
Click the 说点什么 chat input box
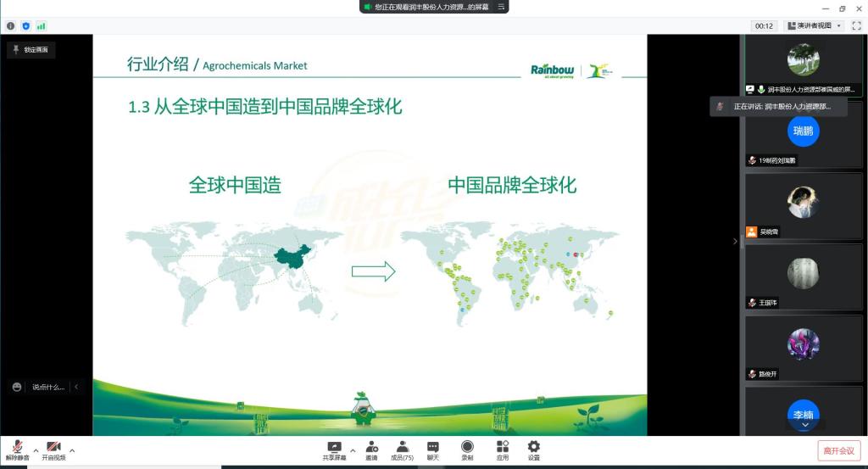tap(47, 387)
